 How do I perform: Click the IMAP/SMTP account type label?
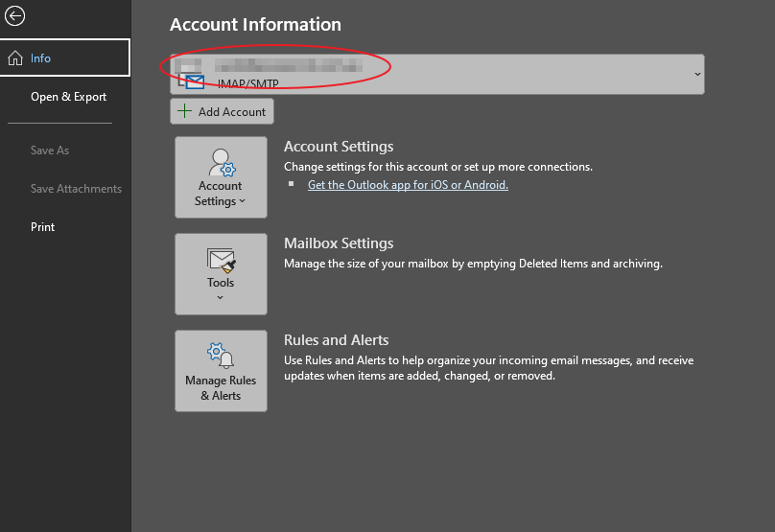point(248,83)
